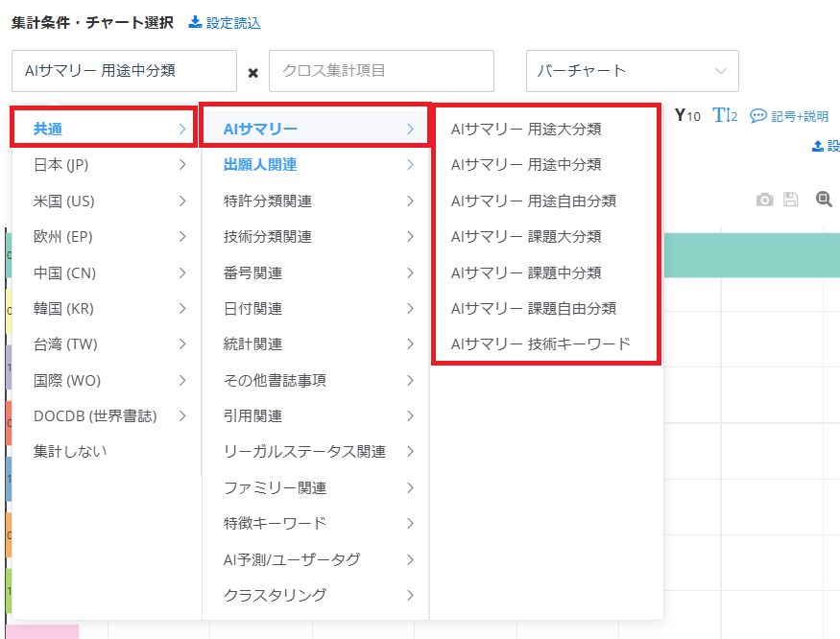Click the magnifier zoom icon
This screenshot has width=840, height=639.
tap(823, 199)
